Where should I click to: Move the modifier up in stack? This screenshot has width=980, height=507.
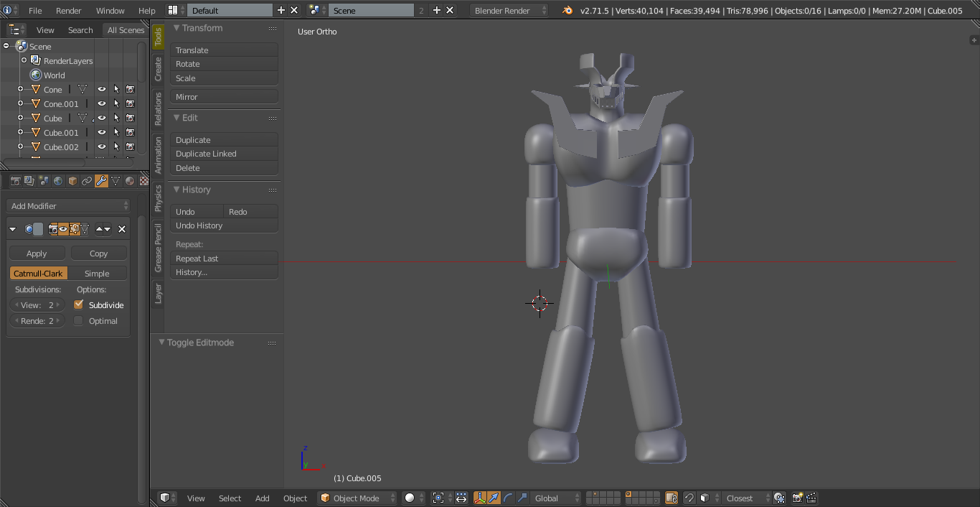pos(100,229)
